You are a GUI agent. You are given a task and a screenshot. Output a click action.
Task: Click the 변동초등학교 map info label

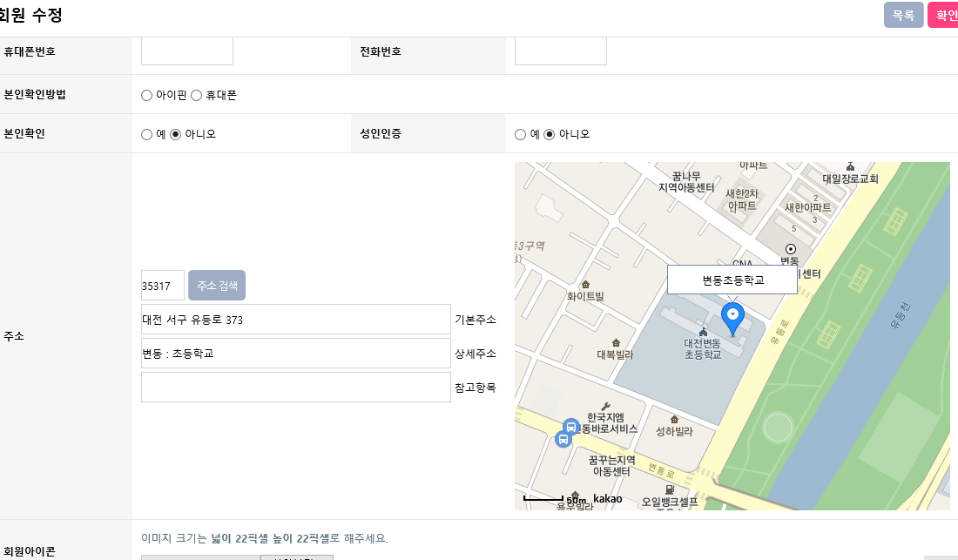(732, 280)
